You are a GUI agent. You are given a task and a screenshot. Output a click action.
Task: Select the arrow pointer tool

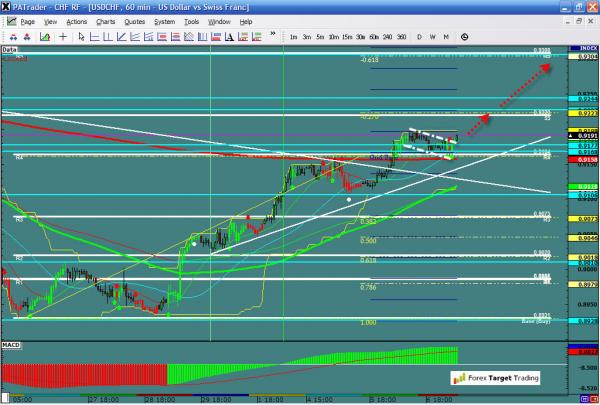(x=81, y=37)
